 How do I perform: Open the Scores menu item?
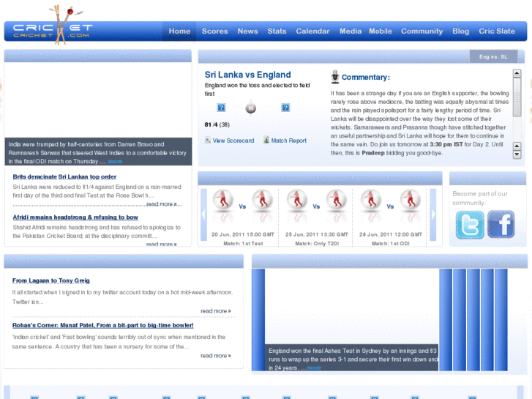pos(214,31)
